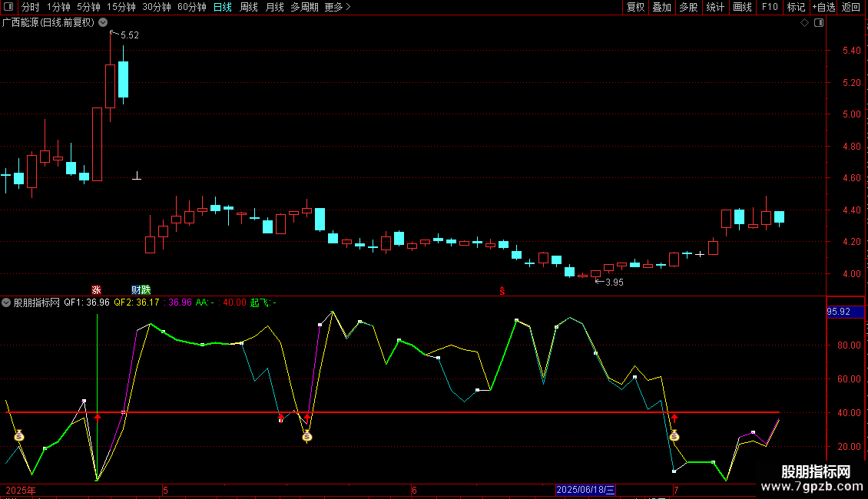Click the 财 marker label
Image resolution: width=868 pixels, height=499 pixels.
[136, 290]
